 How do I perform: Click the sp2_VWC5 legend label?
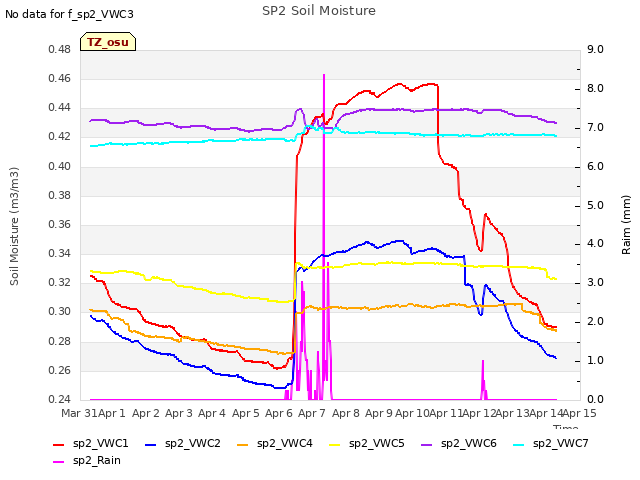[376, 444]
